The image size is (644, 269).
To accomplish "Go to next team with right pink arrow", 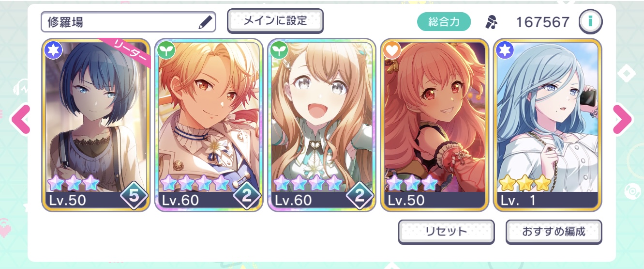I will (622, 119).
